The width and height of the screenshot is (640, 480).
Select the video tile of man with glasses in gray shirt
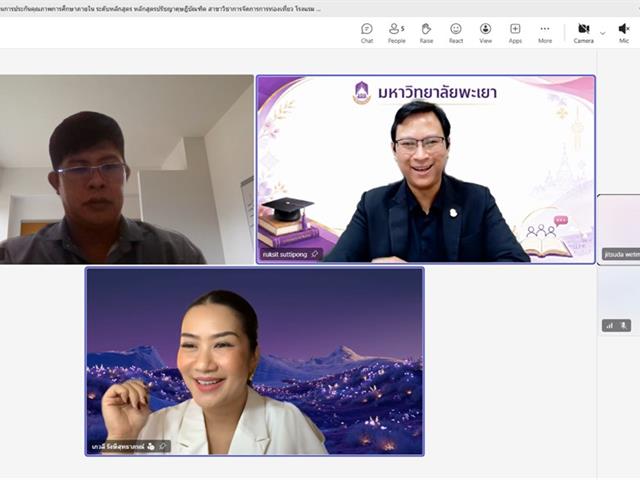pyautogui.click(x=127, y=169)
